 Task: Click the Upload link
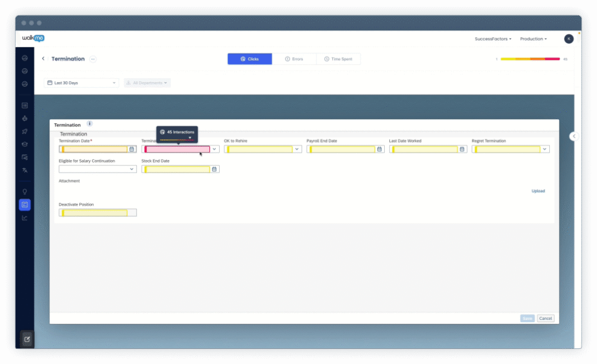point(538,191)
